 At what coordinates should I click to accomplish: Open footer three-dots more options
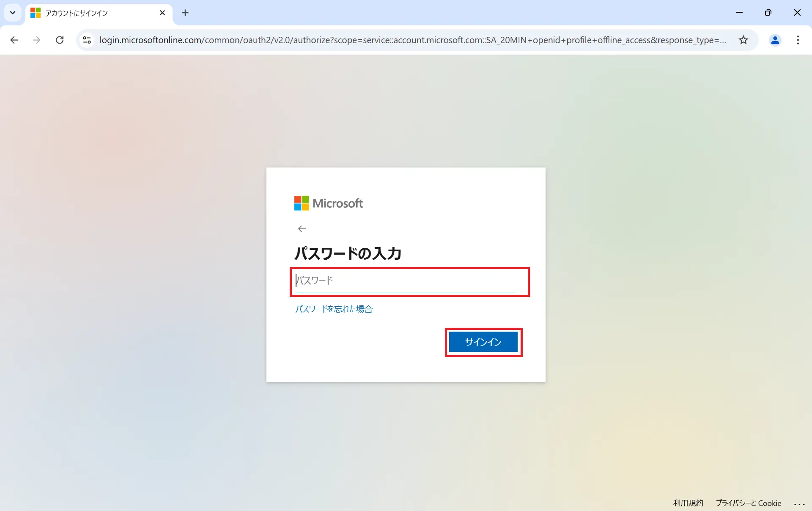[x=799, y=503]
